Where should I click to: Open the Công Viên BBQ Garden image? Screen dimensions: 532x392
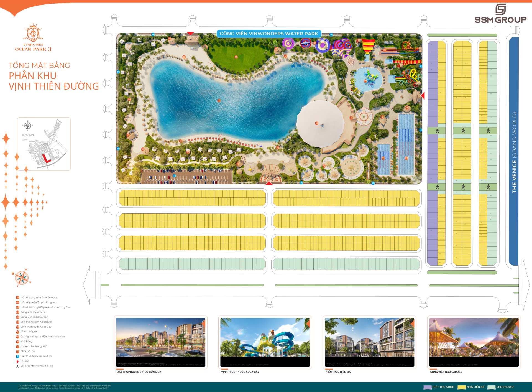point(474,342)
